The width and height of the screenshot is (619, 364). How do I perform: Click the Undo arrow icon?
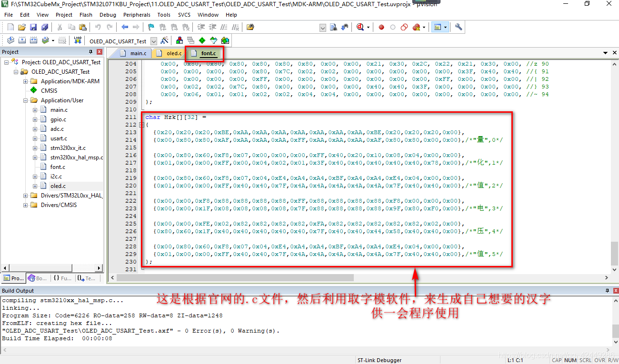pos(98,27)
